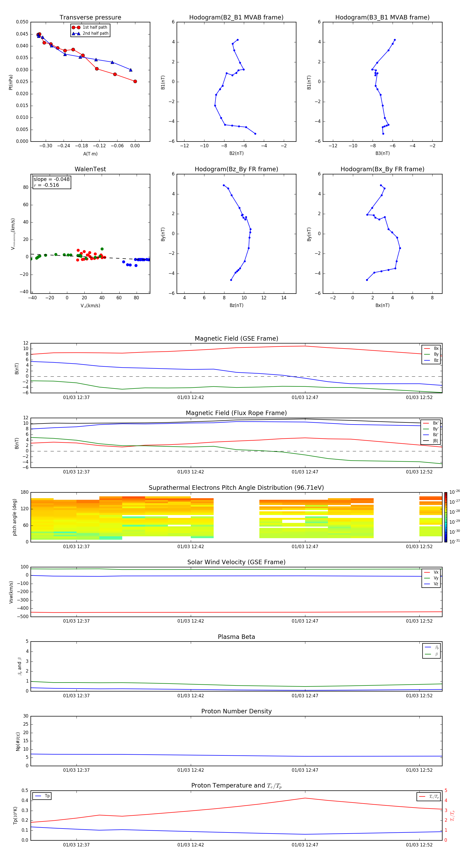Screen dimensions: 473x868
Task: Click the "slope = -0.048" annotation
Action: coord(52,179)
